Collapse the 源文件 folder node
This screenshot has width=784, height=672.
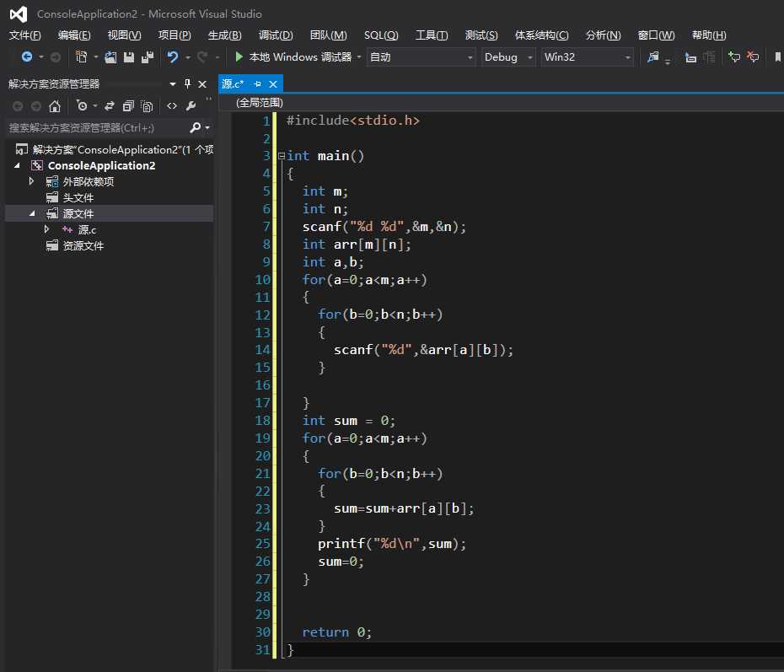pyautogui.click(x=32, y=213)
